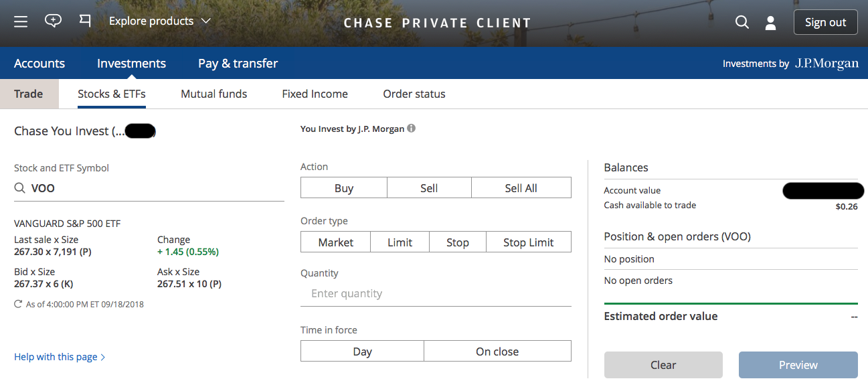
Task: Select the Trade tab
Action: [29, 94]
